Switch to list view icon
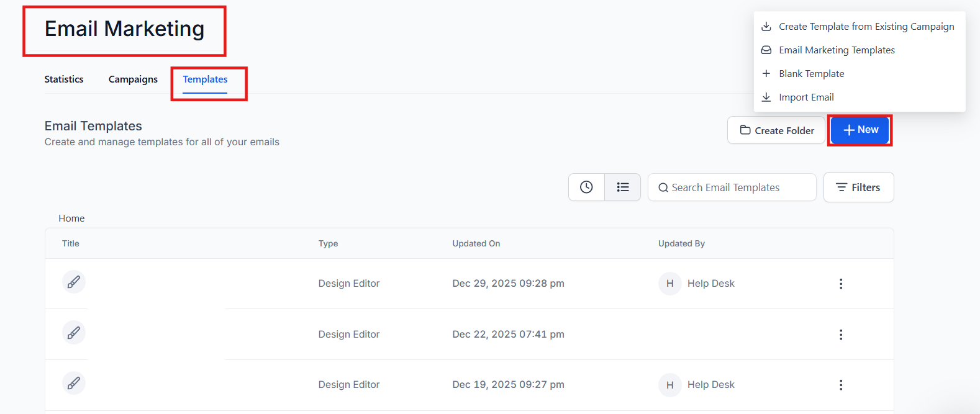980x414 pixels. [x=622, y=187]
